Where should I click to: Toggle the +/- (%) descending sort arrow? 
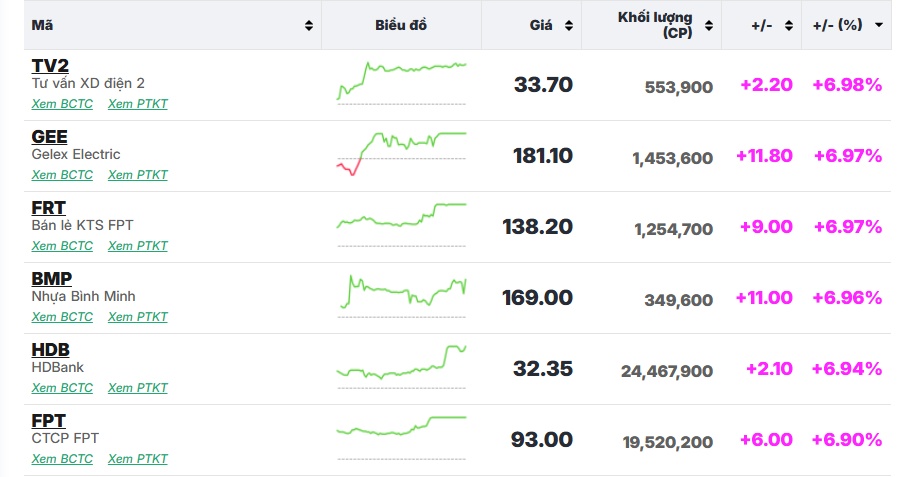point(878,25)
